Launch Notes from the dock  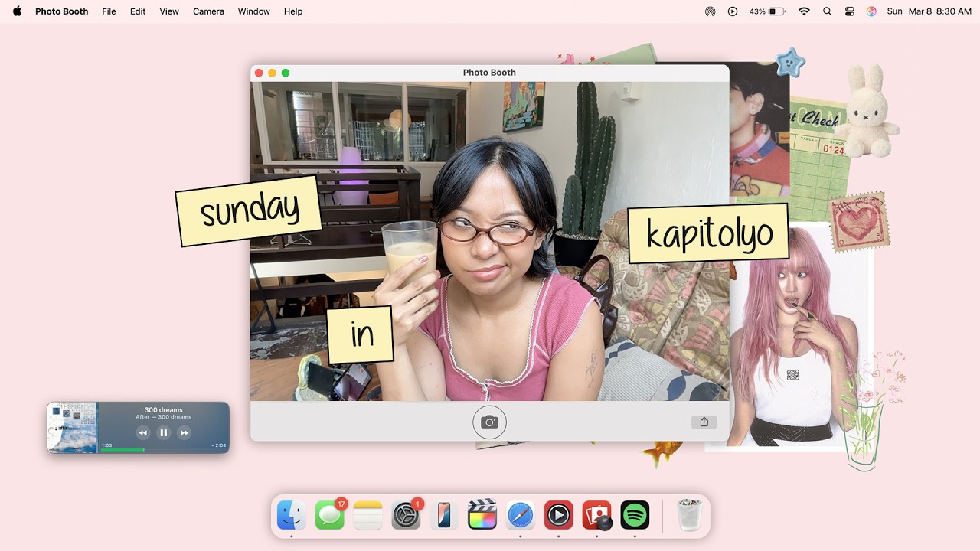coord(367,515)
